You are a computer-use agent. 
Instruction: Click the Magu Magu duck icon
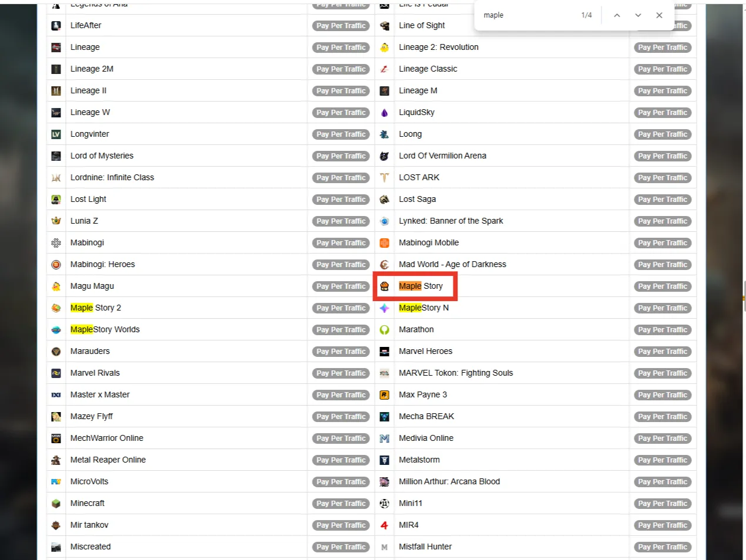point(56,286)
